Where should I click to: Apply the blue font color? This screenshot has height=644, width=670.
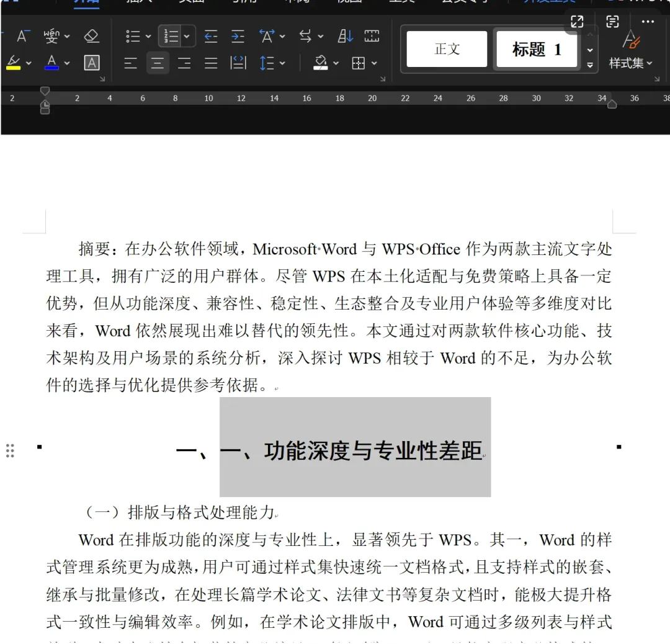point(51,63)
